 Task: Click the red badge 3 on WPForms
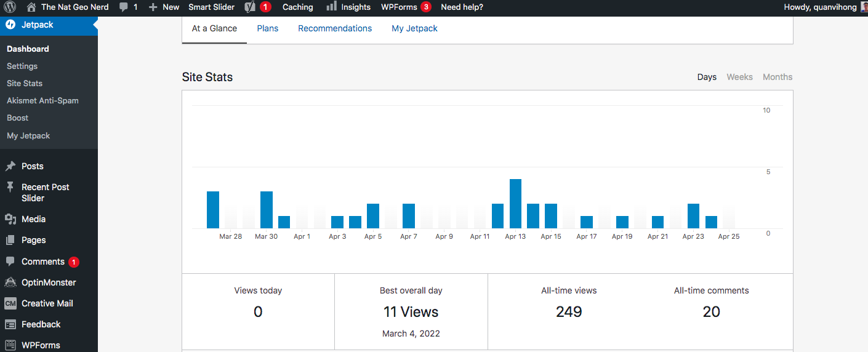tap(426, 7)
